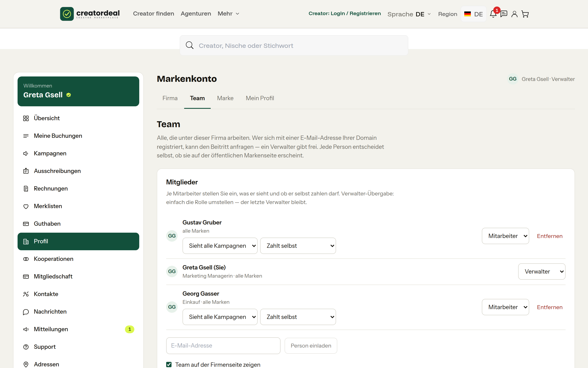Click the E-Mail-Adresse input field
The image size is (588, 368).
(223, 346)
